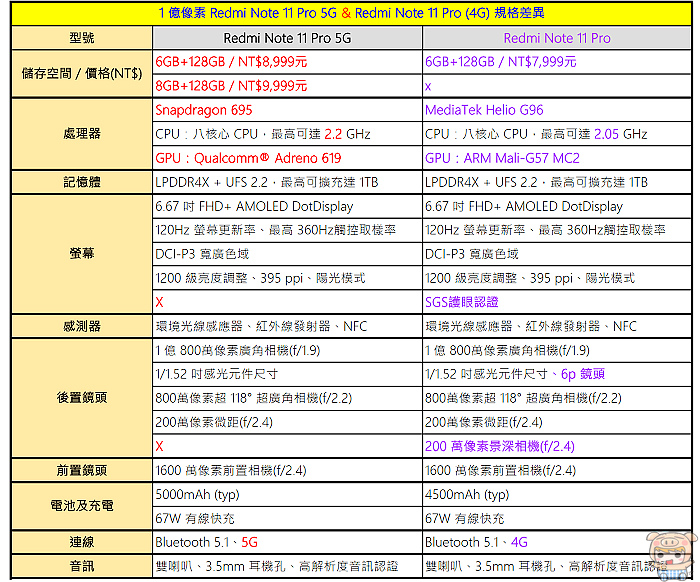Click 環境光線感應器 NFC cell in 4G Pro column
This screenshot has width=700, height=582.
click(x=557, y=326)
